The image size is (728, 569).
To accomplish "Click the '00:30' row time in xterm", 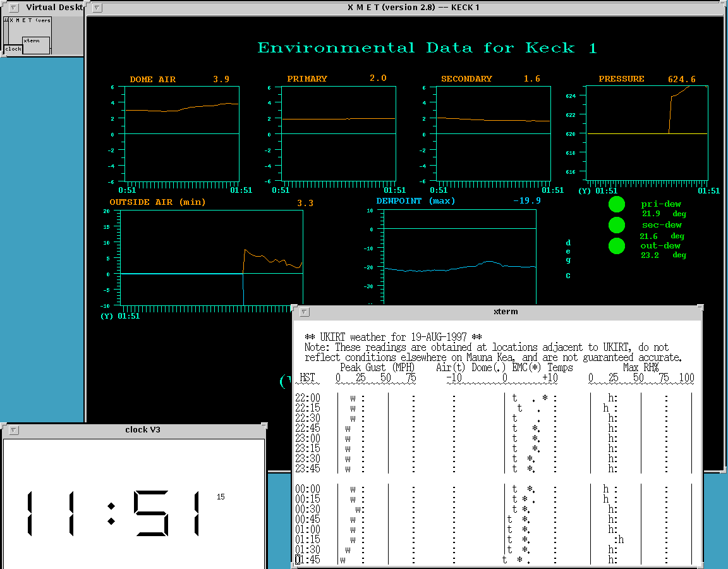I will click(x=307, y=510).
